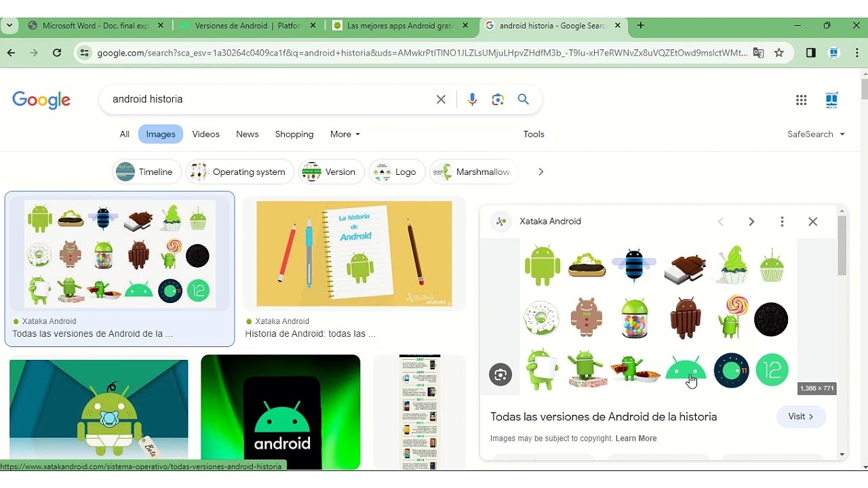
Task: Filter images by Logo chip
Action: click(397, 172)
